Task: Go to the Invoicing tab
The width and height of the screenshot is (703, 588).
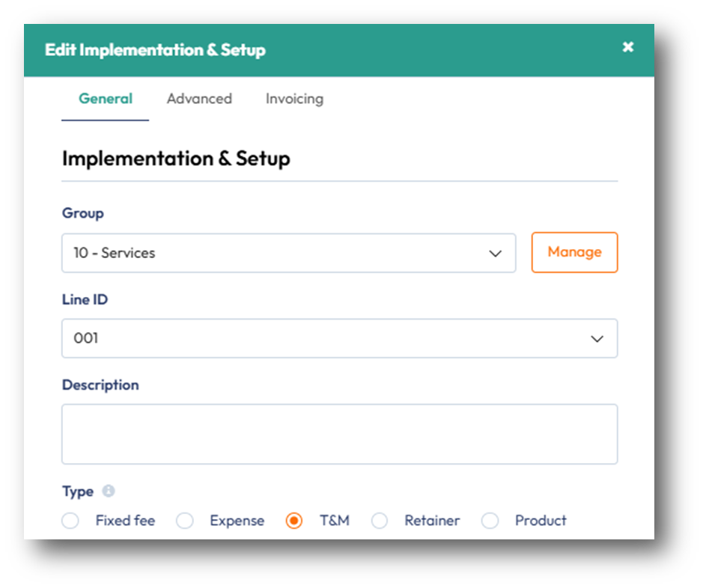Action: [294, 99]
